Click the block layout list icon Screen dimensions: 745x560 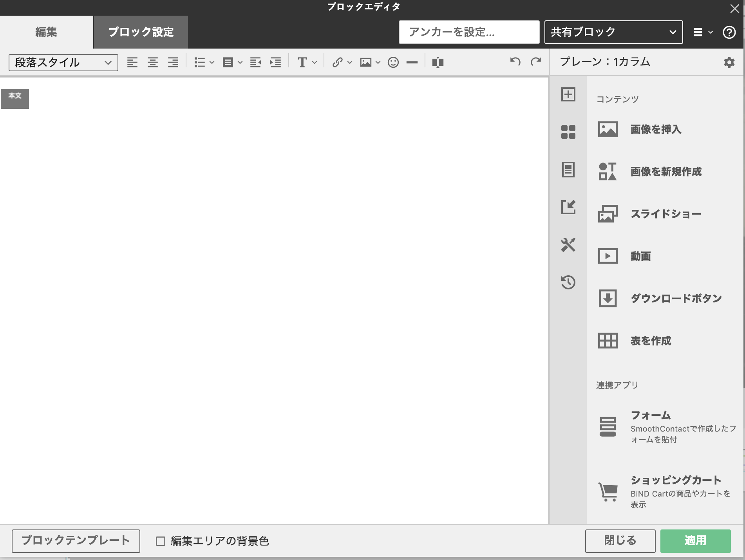point(228,62)
